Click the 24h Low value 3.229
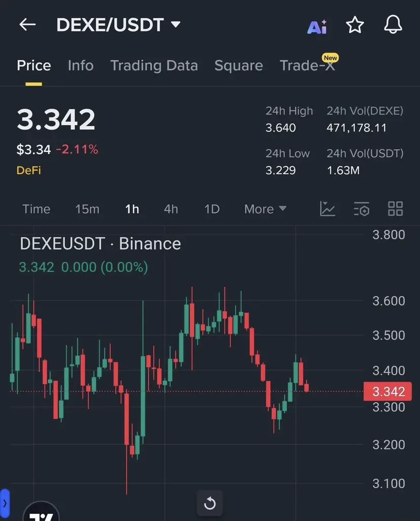 click(x=280, y=171)
